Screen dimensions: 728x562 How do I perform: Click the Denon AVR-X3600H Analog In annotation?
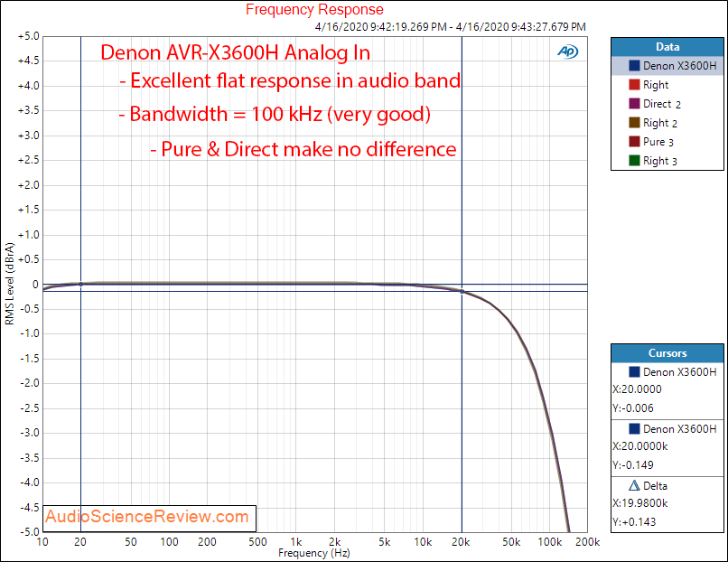tap(236, 52)
